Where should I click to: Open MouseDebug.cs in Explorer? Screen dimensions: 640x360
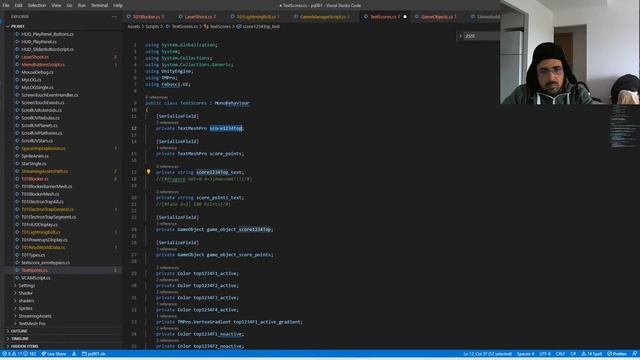tap(37, 72)
